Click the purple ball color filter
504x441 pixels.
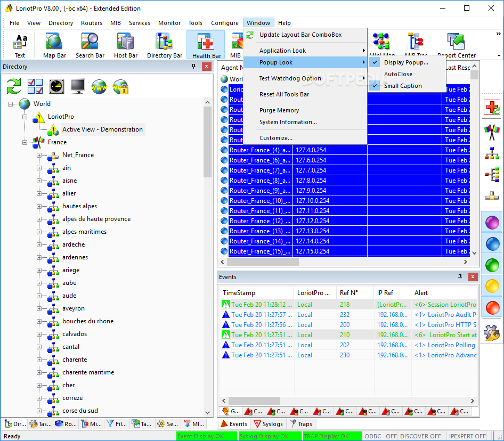point(492,223)
